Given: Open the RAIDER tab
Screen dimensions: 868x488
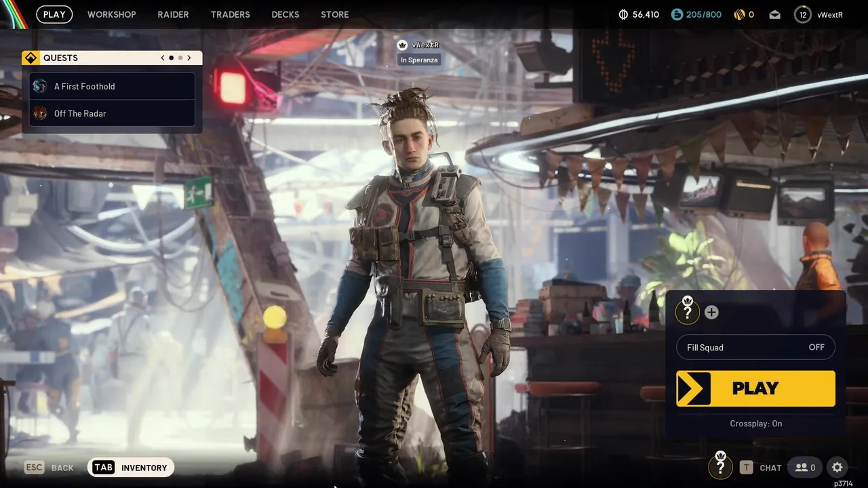Looking at the screenshot, I should pyautogui.click(x=173, y=14).
